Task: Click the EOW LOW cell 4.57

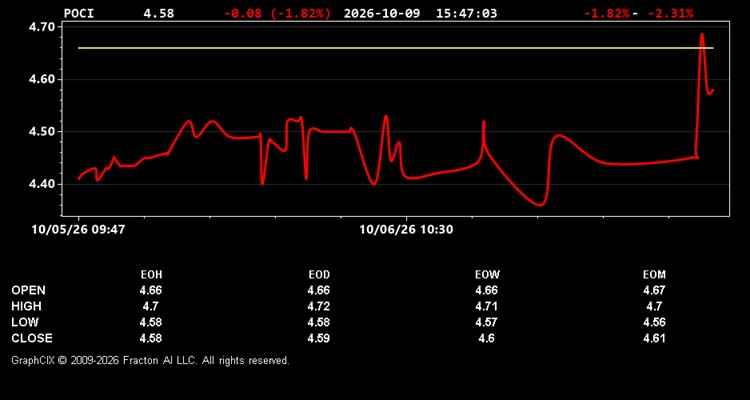Action: click(x=486, y=322)
